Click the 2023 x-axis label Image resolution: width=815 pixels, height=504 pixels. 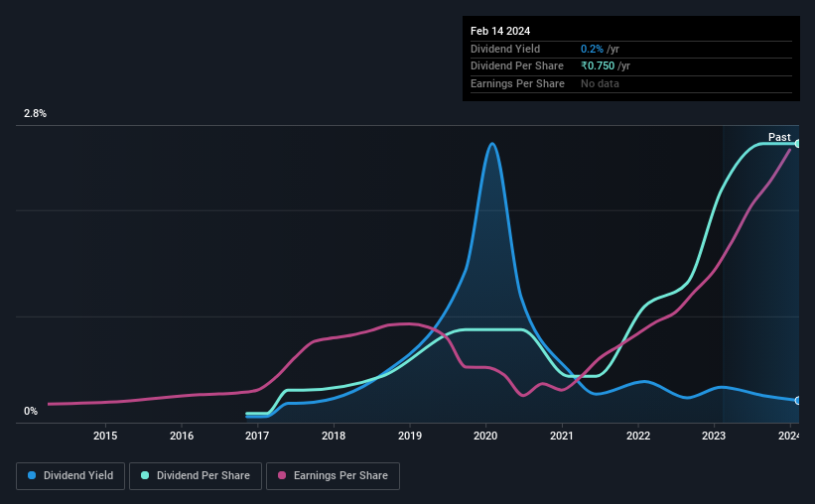click(714, 436)
